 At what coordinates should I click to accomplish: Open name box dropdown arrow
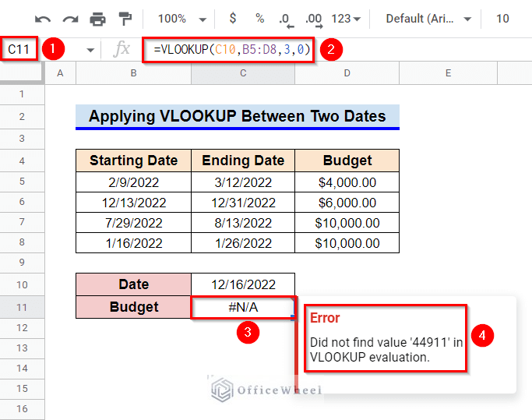point(90,50)
